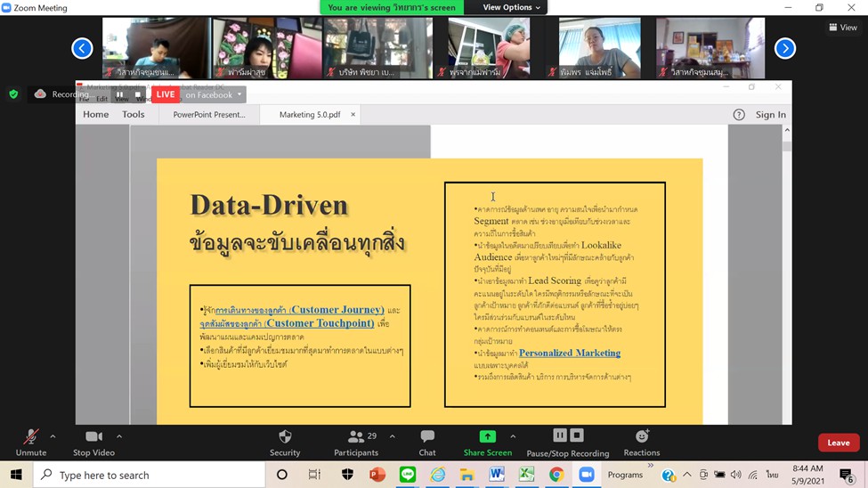Open the Security shield icon
868x488 pixels.
[285, 436]
